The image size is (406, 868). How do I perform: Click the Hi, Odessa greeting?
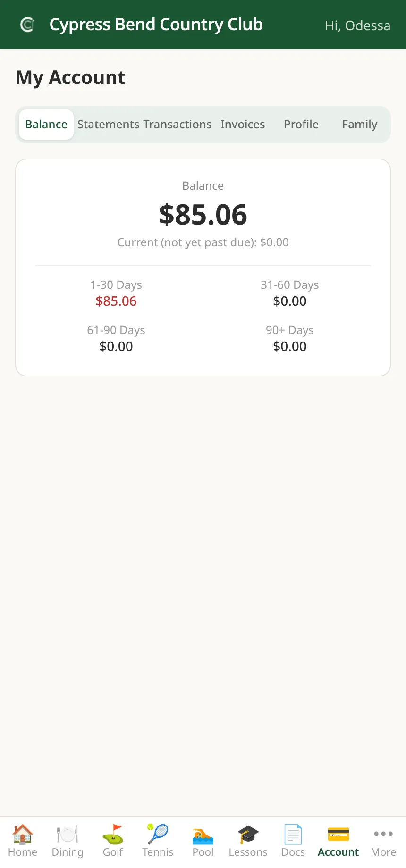[x=358, y=25]
